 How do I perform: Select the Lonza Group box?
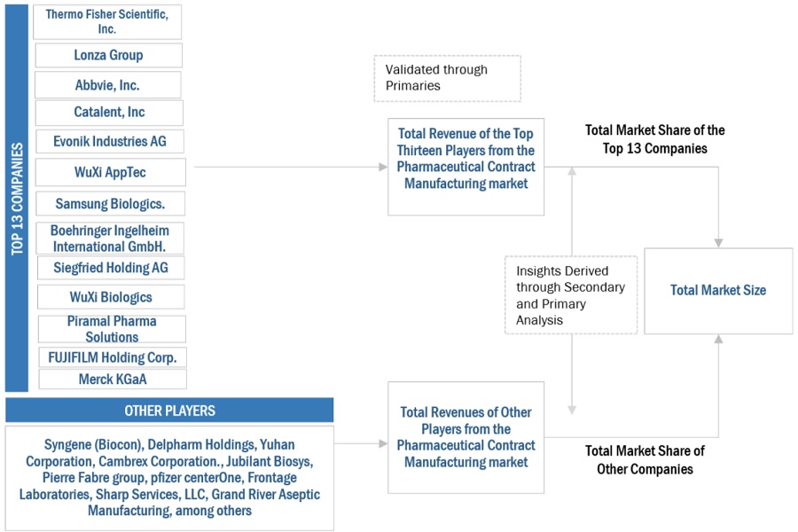[x=108, y=55]
